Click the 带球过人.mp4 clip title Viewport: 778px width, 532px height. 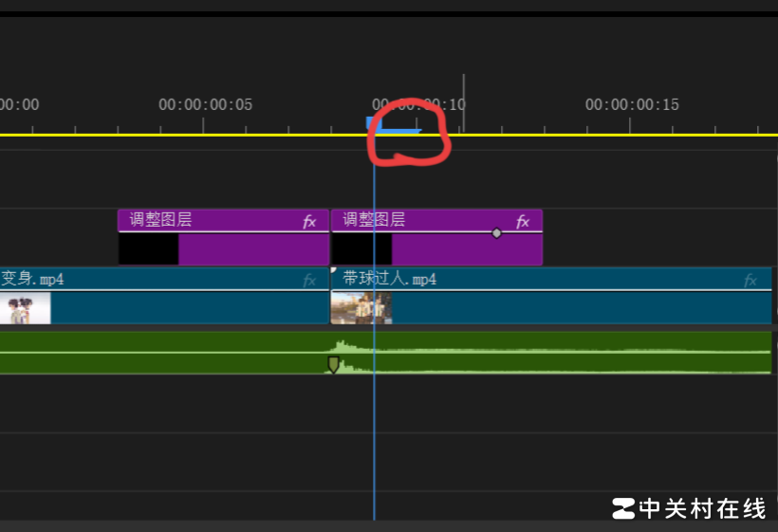[389, 279]
